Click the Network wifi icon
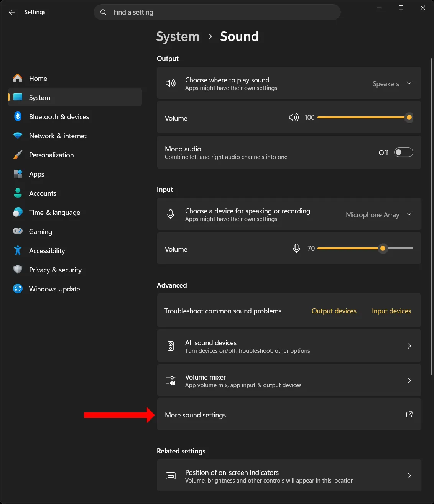The image size is (434, 504). (x=18, y=136)
